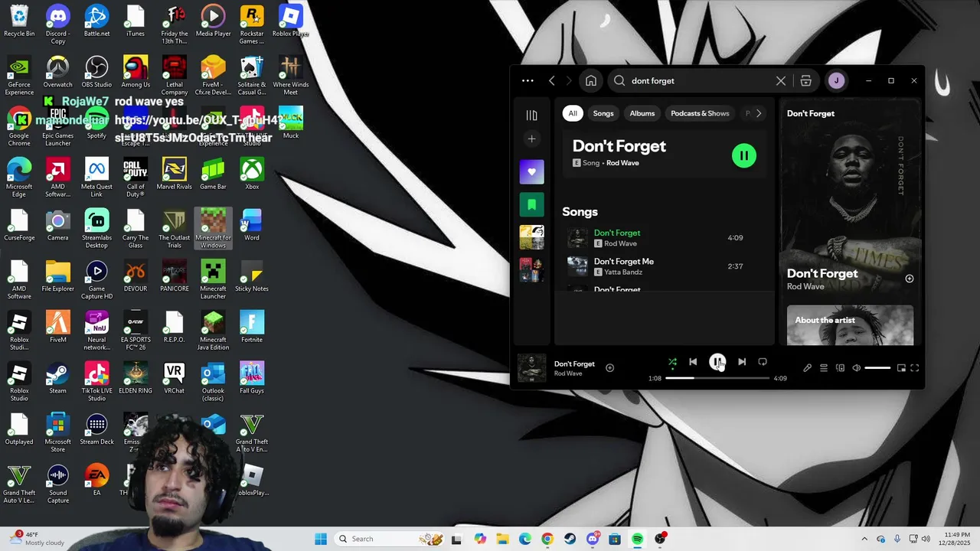
Task: Open OBS Studio from the taskbar
Action: point(661,539)
